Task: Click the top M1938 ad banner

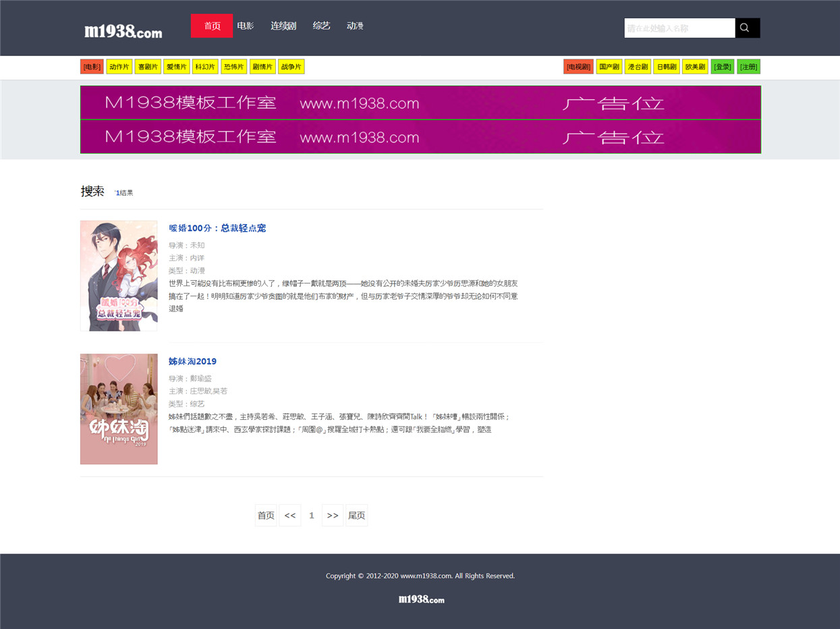Action: [420, 103]
